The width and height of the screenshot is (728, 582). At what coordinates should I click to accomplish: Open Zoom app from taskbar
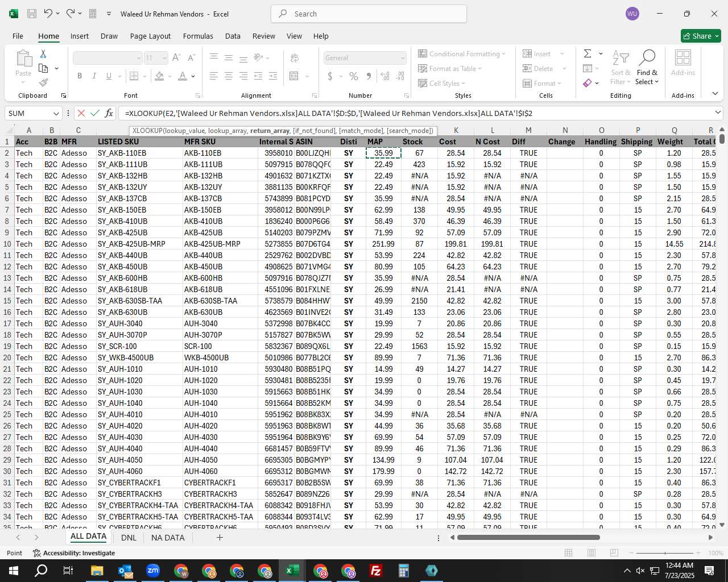[153, 571]
